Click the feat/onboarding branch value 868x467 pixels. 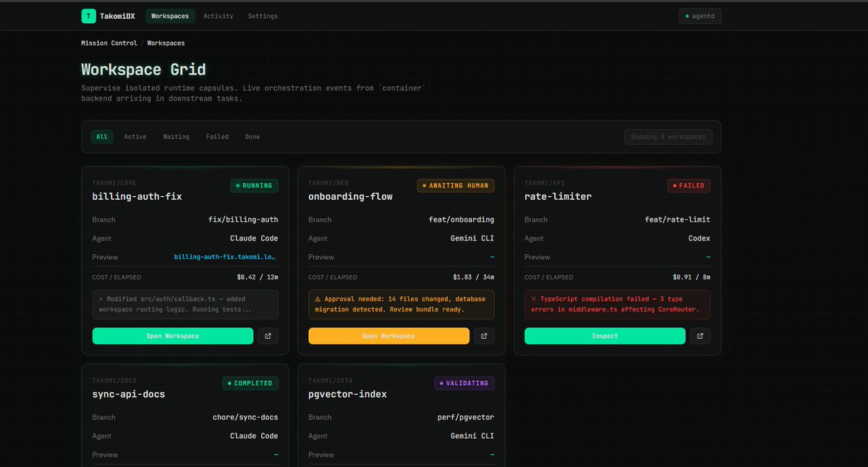coord(461,219)
